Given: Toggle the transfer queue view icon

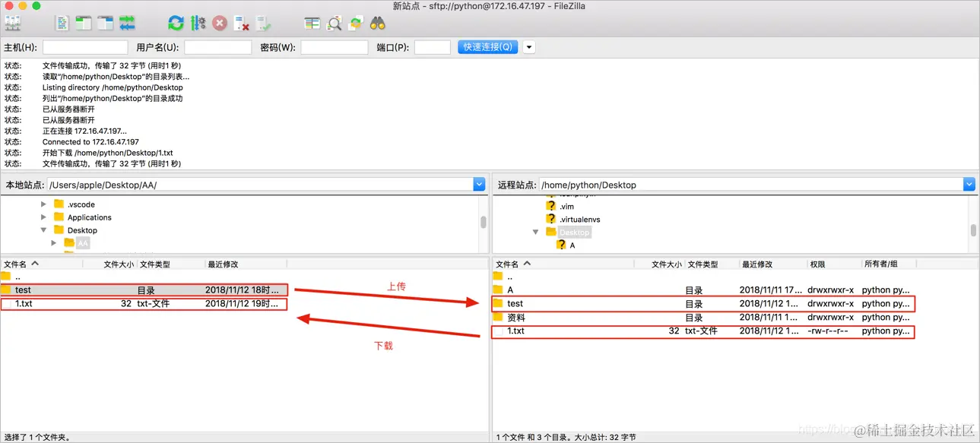Looking at the screenshot, I should pyautogui.click(x=127, y=24).
